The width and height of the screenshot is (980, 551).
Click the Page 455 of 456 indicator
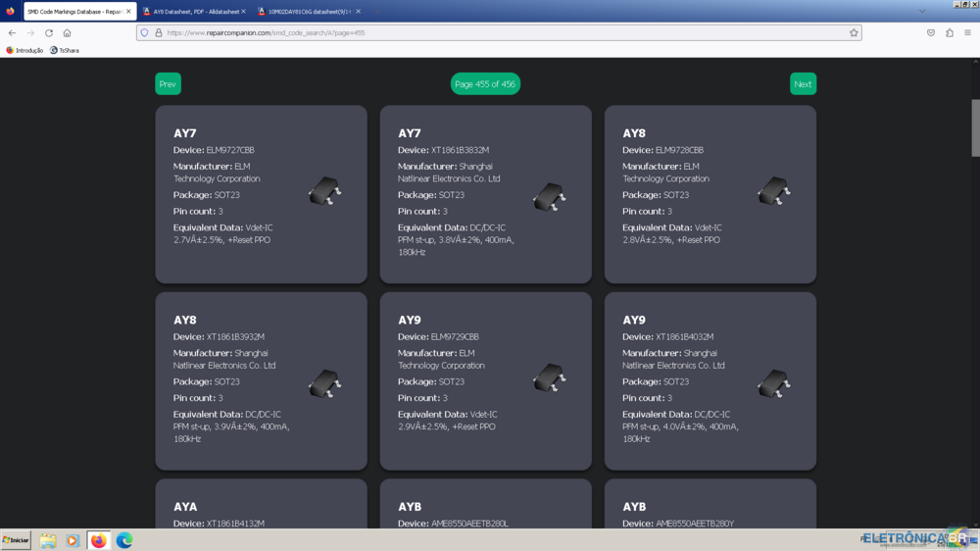(x=485, y=83)
